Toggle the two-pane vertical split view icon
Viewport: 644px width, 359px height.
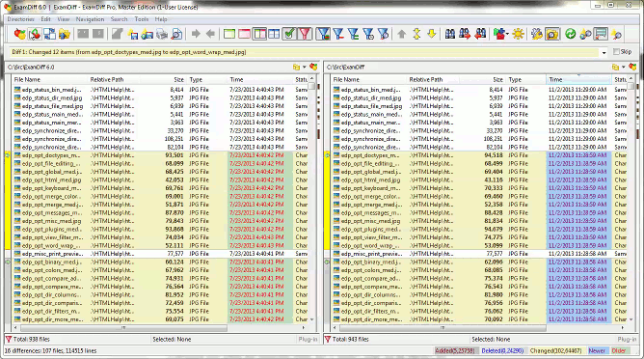259,34
